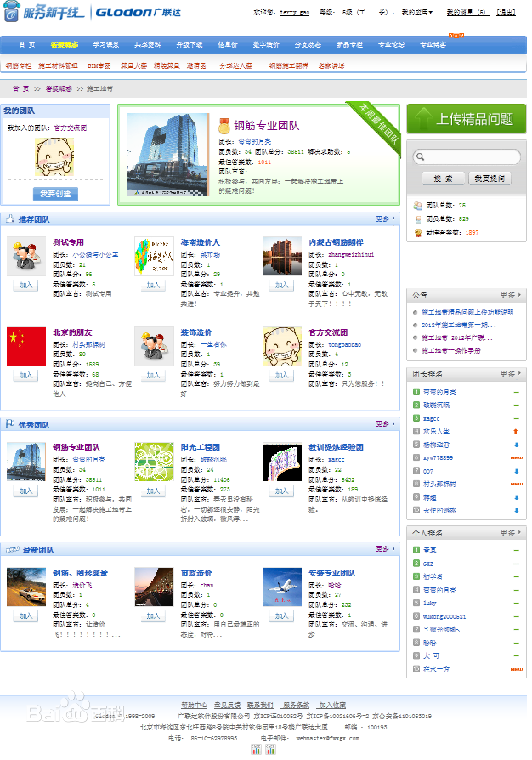Click the magnifier icon in the search box
The height and width of the screenshot is (760, 532).
pyautogui.click(x=420, y=156)
